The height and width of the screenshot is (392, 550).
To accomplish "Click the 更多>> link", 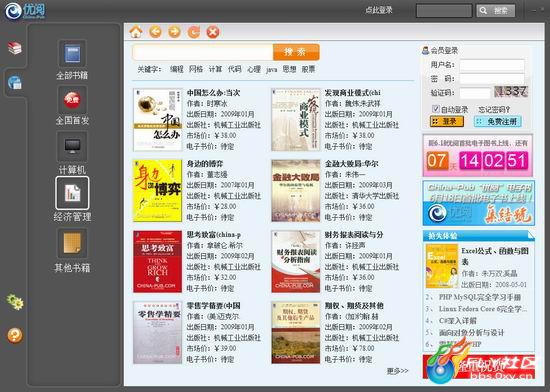I will pyautogui.click(x=397, y=371).
